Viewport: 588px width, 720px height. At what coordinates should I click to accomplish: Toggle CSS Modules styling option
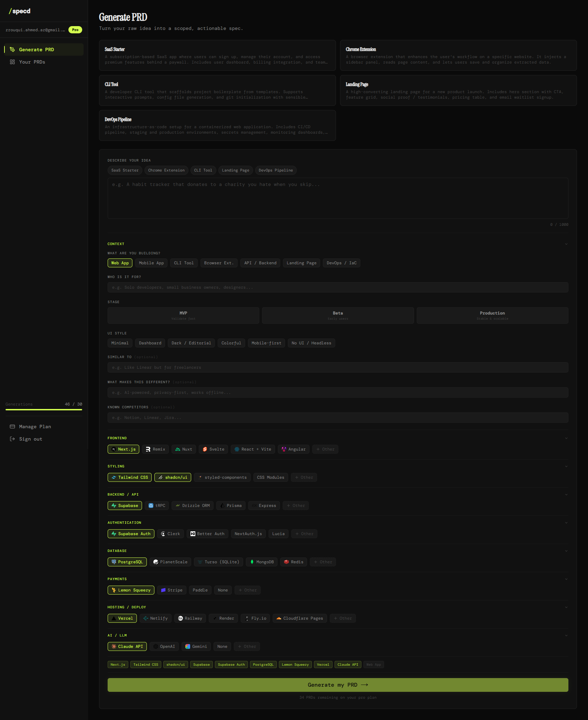point(271,477)
